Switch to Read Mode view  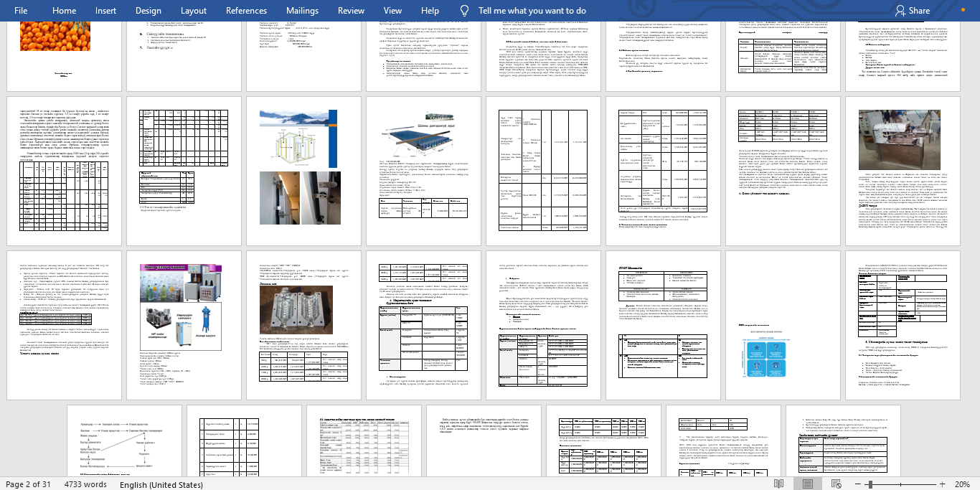[778, 484]
